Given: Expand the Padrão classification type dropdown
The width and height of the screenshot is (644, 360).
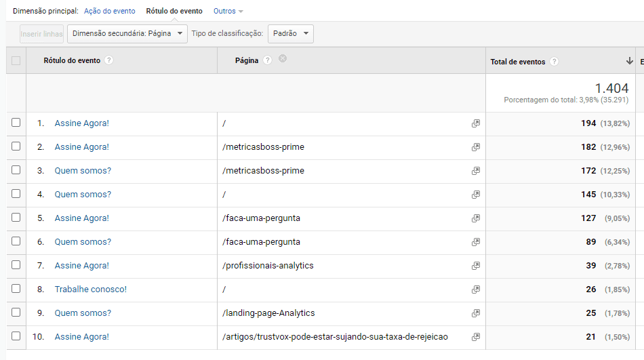Looking at the screenshot, I should pos(291,34).
